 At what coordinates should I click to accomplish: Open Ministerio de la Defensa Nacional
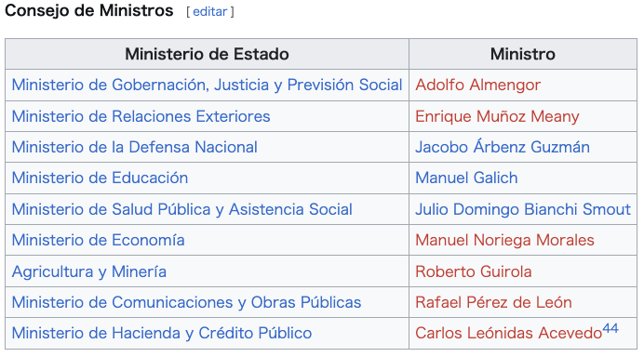134,147
